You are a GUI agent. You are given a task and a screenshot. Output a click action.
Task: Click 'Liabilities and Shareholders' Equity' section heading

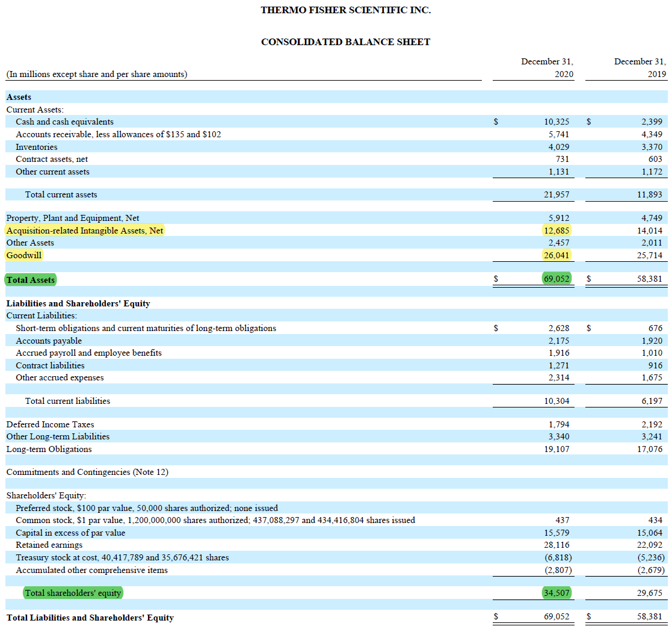(x=78, y=303)
